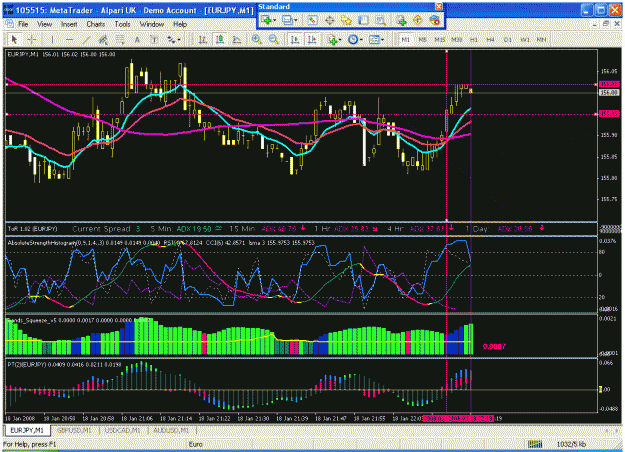Switch to H1 timeframe
The image size is (625, 452).
(x=474, y=39)
